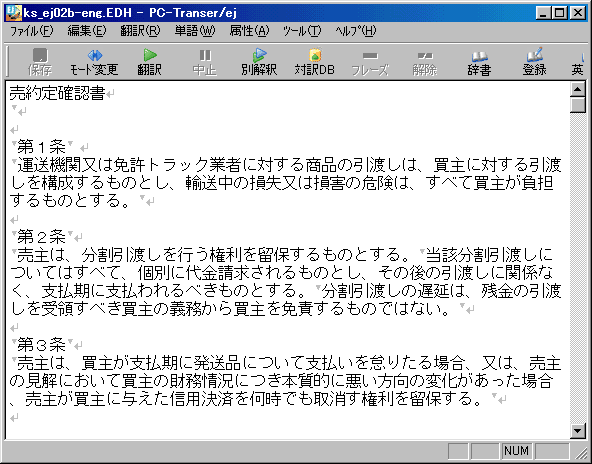Click the 登録 register icon
This screenshot has height=464, width=592.
pos(535,62)
